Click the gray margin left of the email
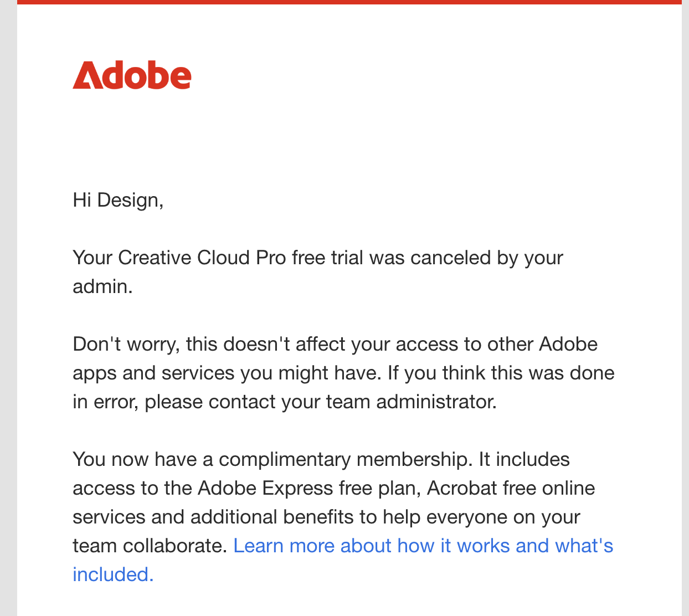 click(x=8, y=308)
